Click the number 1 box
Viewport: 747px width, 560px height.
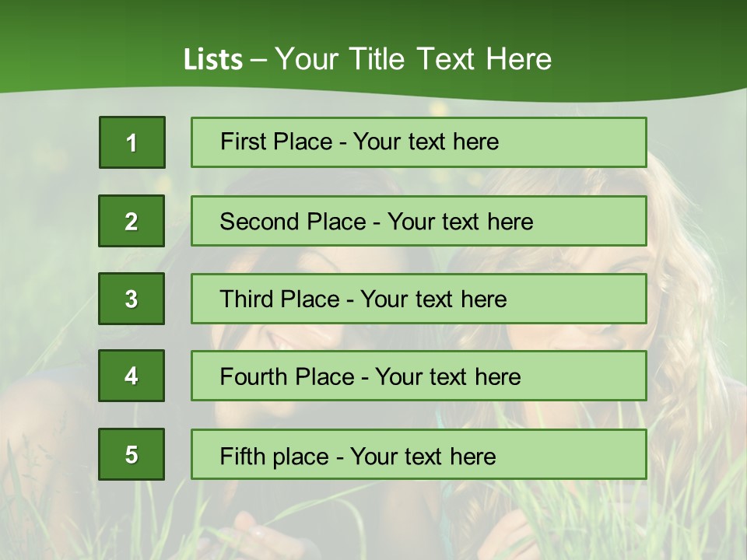tap(132, 142)
